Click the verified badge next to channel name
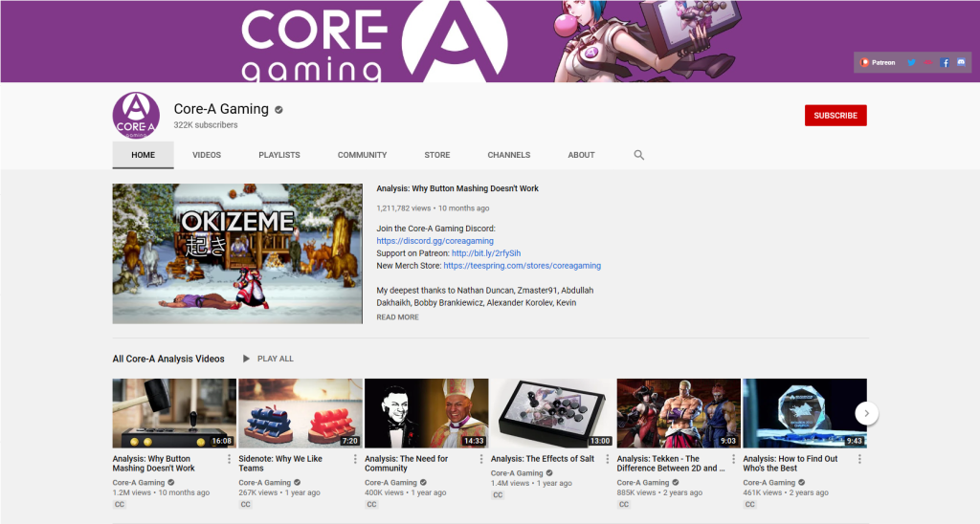 pyautogui.click(x=278, y=109)
